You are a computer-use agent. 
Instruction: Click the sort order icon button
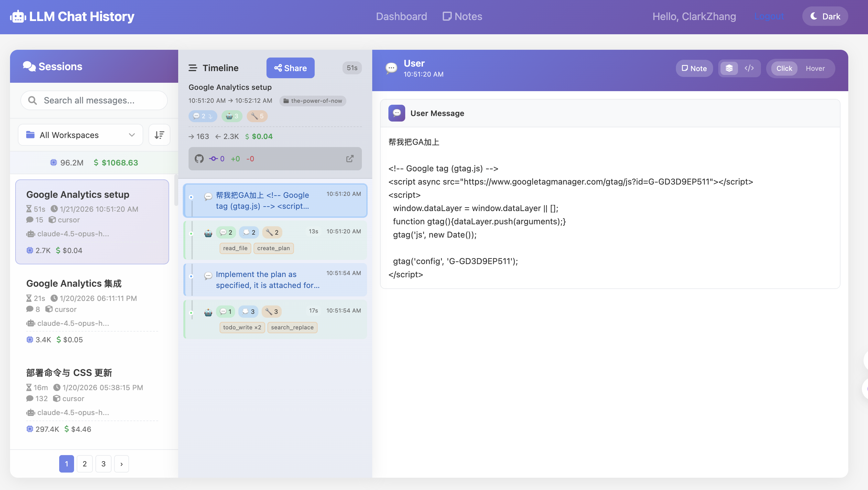coord(159,135)
